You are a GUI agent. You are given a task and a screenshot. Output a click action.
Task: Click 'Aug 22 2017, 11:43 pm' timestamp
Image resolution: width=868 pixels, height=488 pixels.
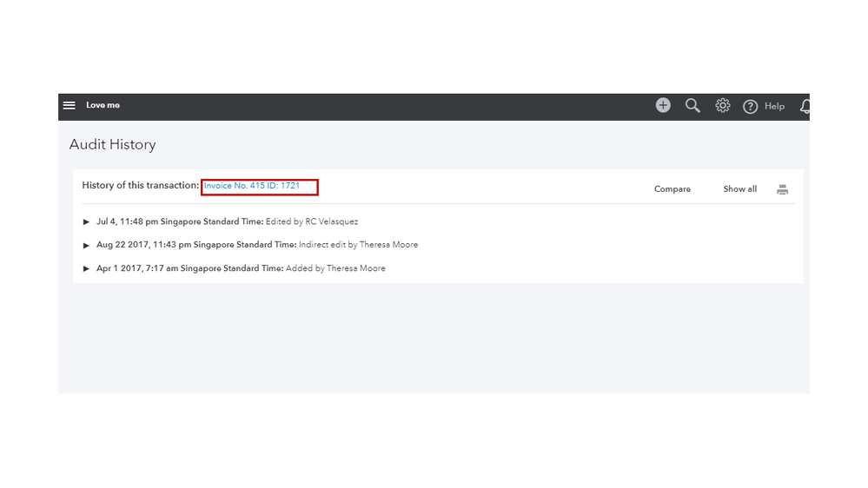coord(144,245)
